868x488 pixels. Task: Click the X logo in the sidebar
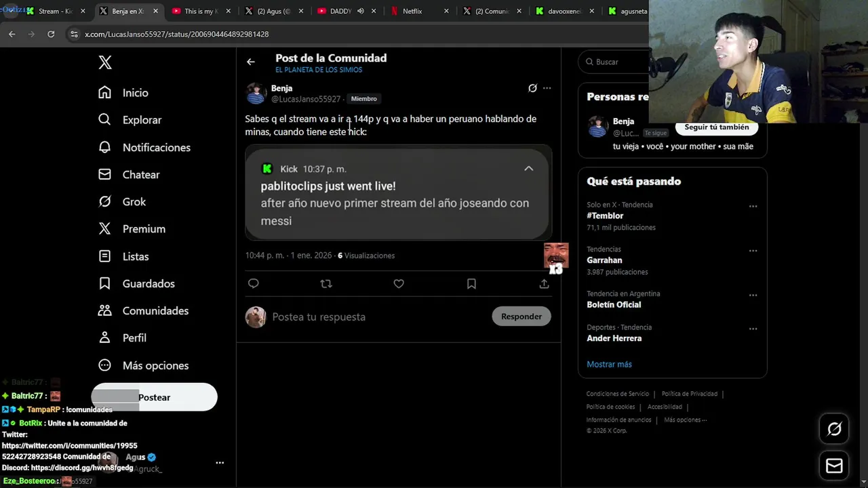(x=105, y=62)
